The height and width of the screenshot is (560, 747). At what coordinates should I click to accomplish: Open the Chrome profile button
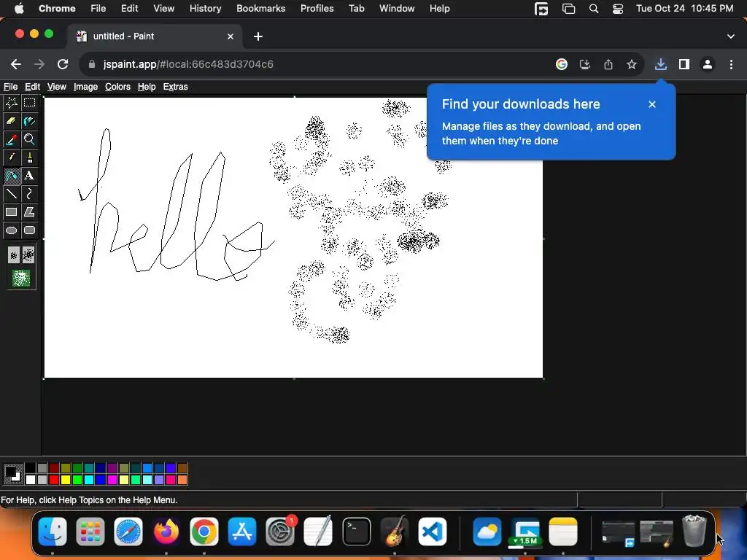pos(708,64)
